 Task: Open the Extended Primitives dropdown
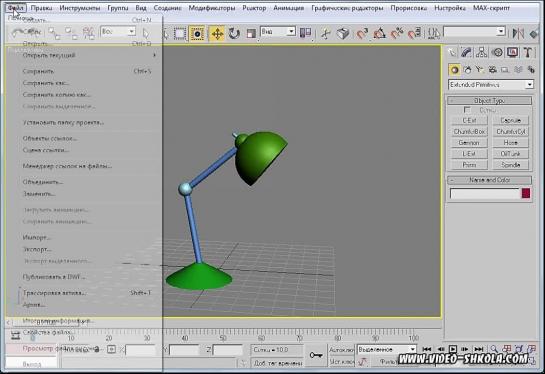click(491, 84)
